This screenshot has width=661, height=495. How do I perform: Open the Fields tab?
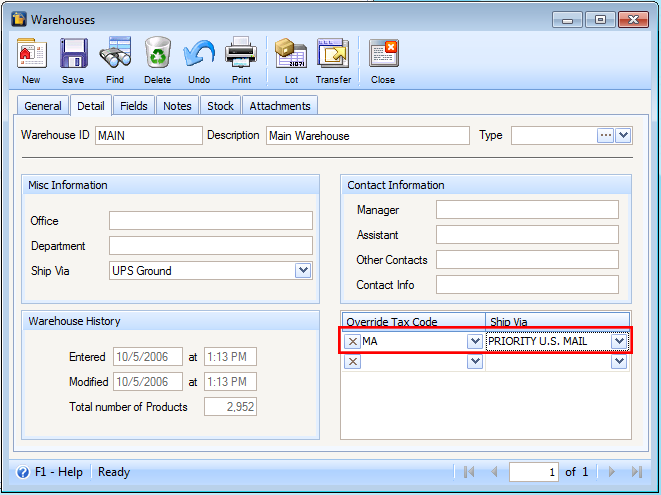[x=134, y=106]
